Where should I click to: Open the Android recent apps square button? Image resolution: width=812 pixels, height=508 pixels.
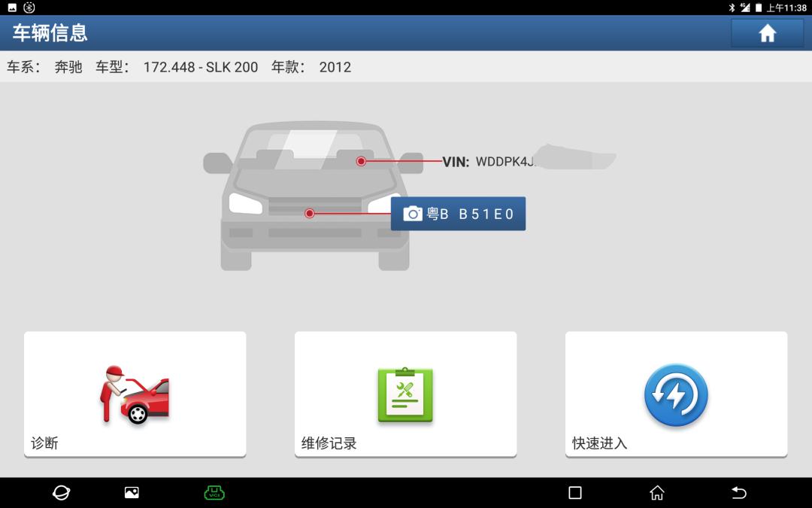[575, 491]
